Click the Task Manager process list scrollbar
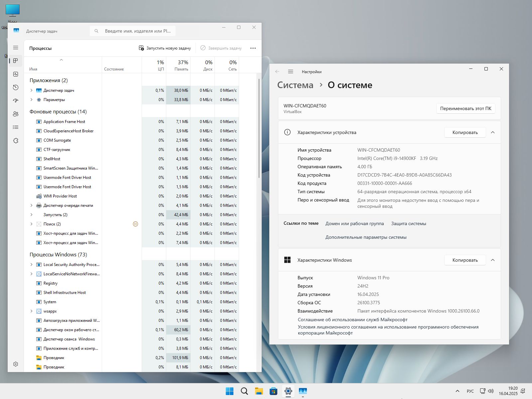This screenshot has width=532, height=399. pos(259,128)
